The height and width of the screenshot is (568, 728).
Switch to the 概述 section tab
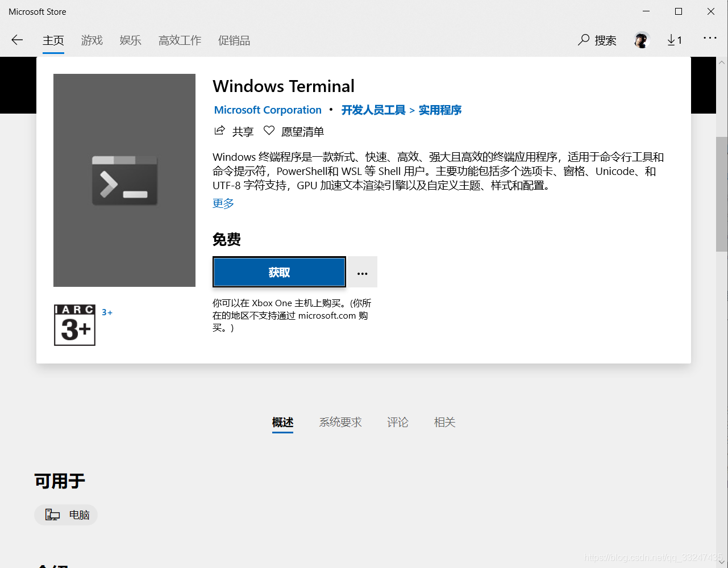tap(282, 423)
